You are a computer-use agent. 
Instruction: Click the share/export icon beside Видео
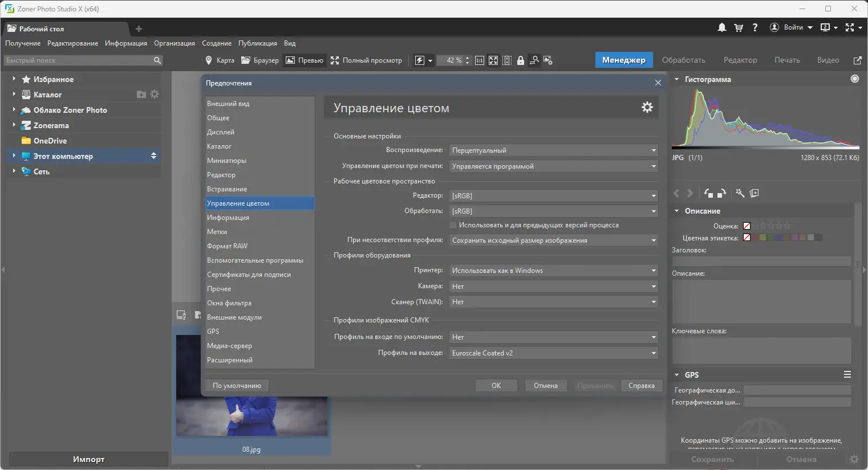pos(857,60)
